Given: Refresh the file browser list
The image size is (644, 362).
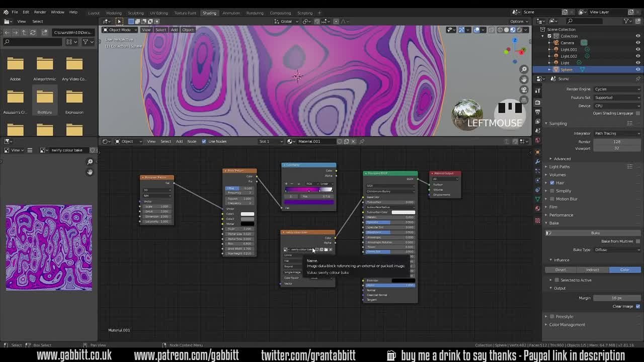Looking at the screenshot, I should click(33, 32).
